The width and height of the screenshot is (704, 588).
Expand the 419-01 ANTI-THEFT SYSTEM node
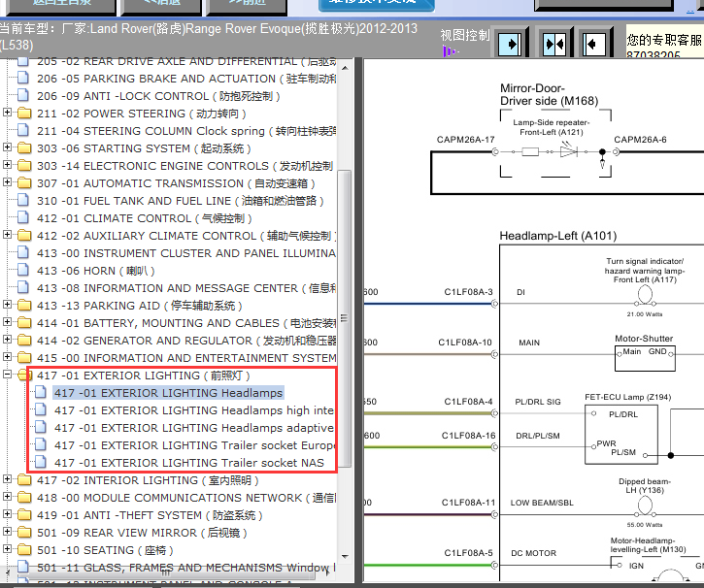tap(7, 514)
